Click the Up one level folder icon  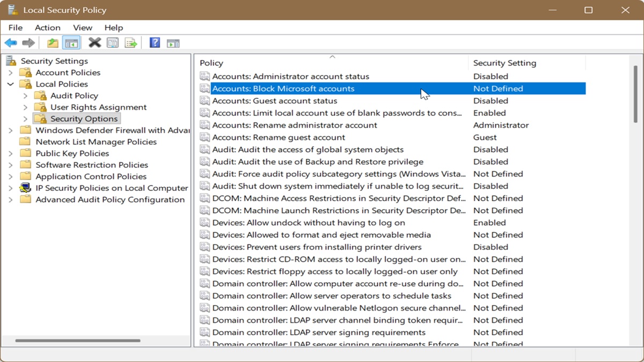[53, 43]
